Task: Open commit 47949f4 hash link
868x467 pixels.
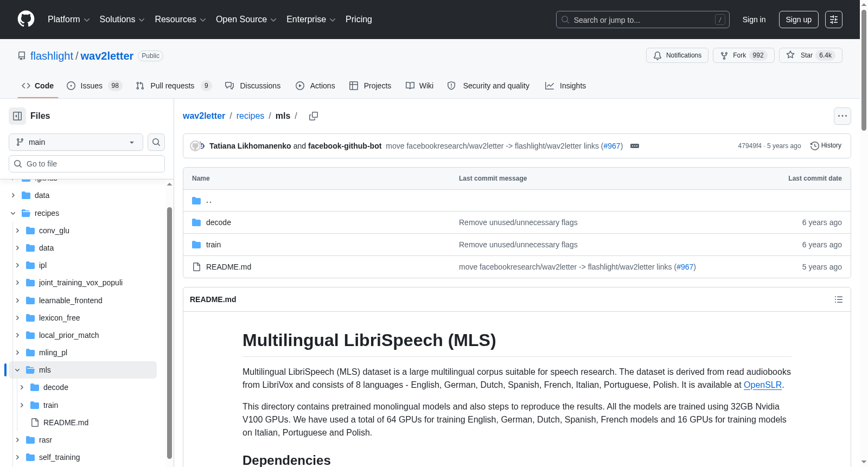Action: point(750,146)
